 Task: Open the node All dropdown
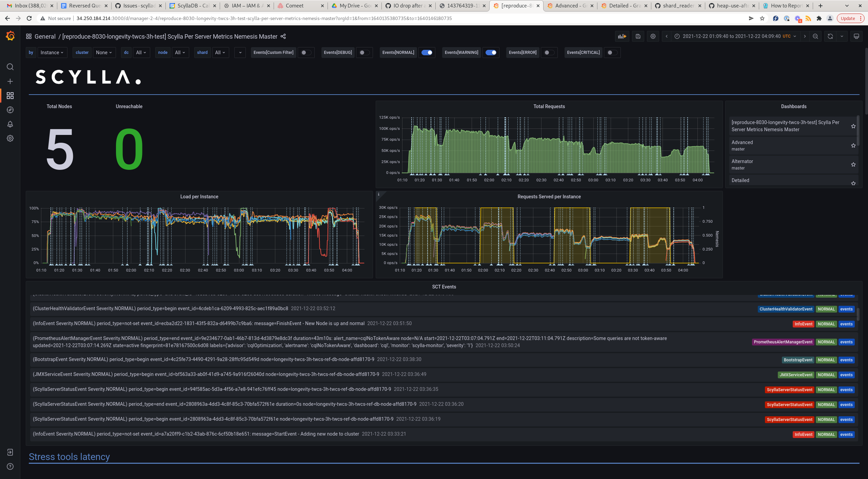180,53
